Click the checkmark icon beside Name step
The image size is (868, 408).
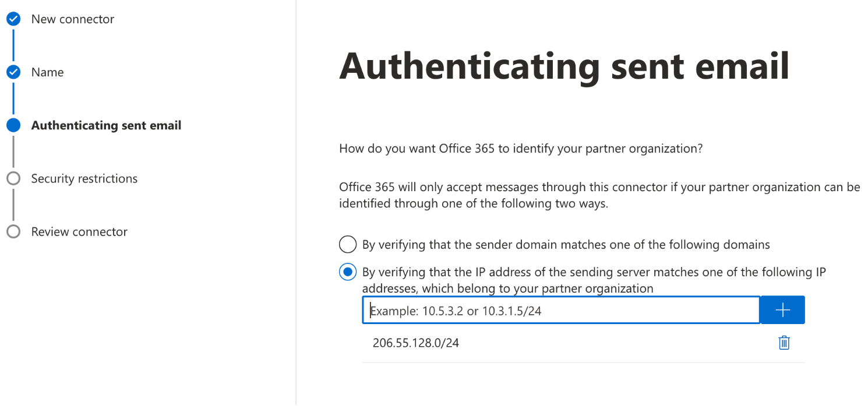pos(13,72)
